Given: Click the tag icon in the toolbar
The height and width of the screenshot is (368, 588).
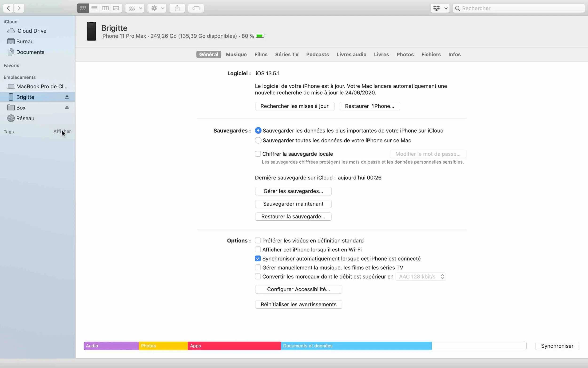Looking at the screenshot, I should [x=196, y=8].
